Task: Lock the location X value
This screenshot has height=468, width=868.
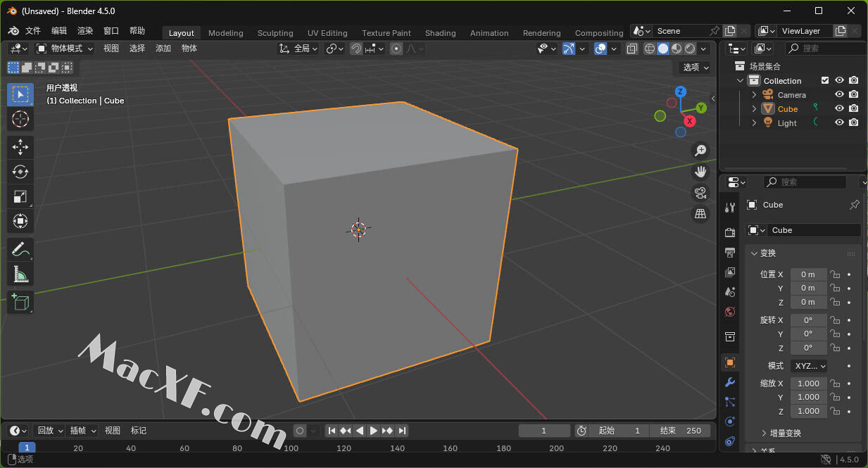Action: 834,274
